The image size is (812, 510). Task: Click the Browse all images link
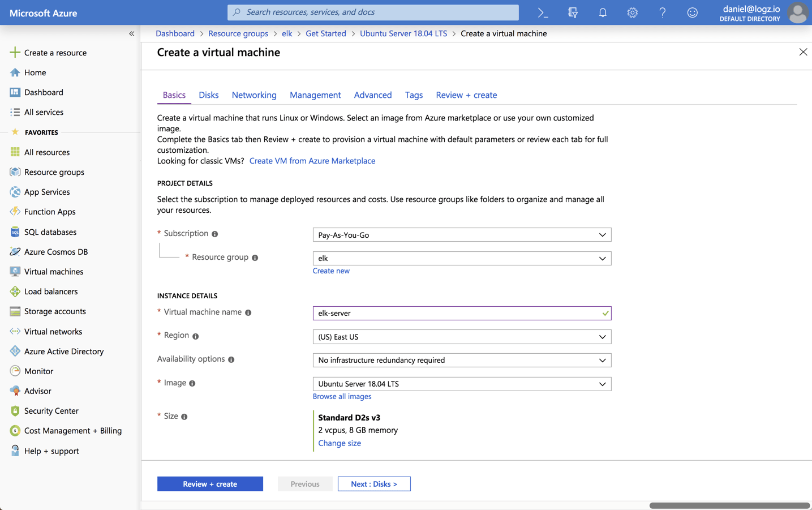click(x=342, y=396)
